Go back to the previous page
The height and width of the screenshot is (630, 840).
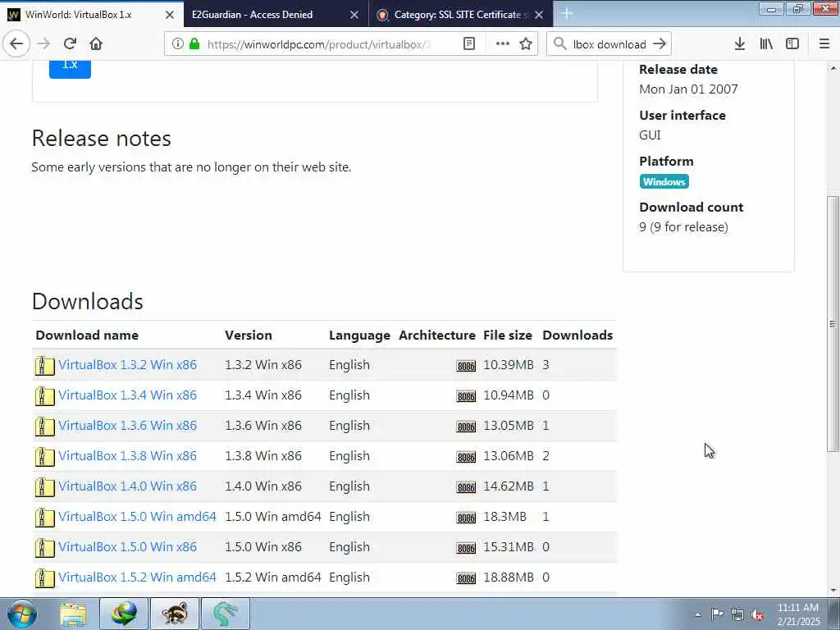[x=16, y=44]
